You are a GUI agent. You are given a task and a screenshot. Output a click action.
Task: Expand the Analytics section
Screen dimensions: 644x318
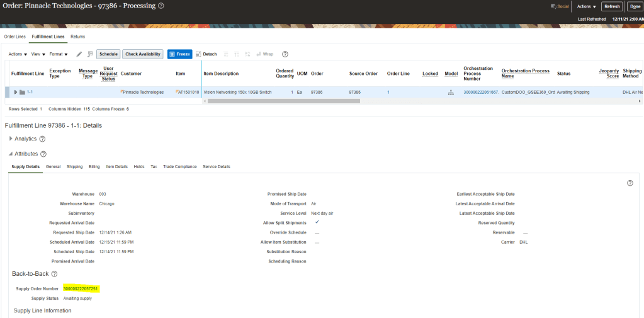[10, 139]
